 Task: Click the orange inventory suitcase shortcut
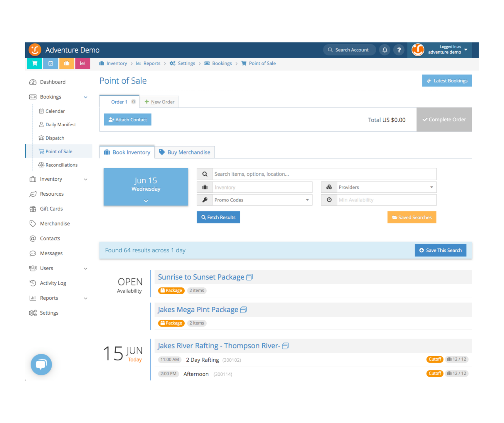click(67, 63)
